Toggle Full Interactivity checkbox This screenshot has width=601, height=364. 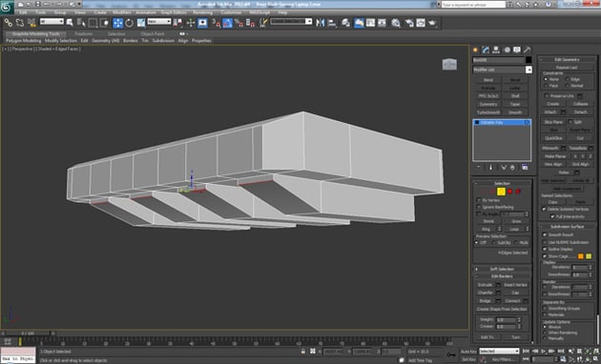click(552, 216)
